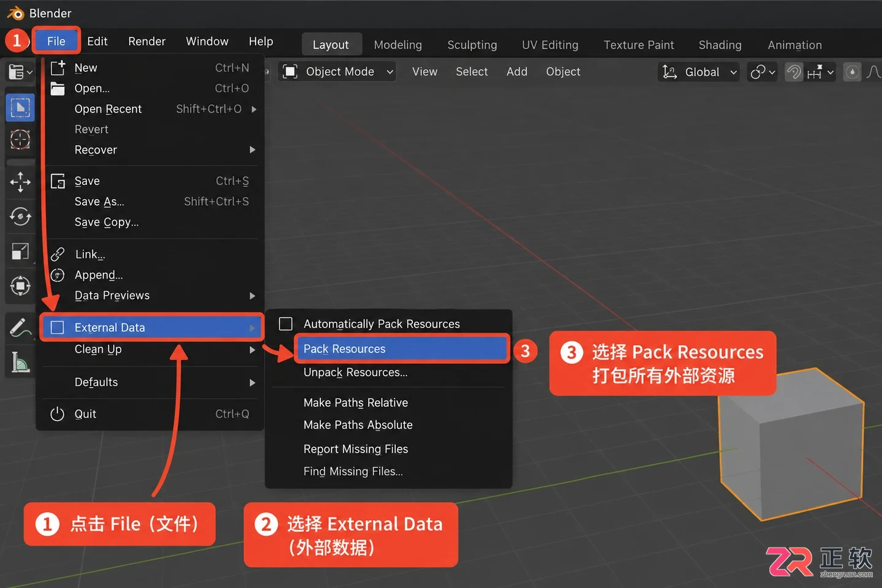The height and width of the screenshot is (588, 882).
Task: Open the Render menu
Action: coord(147,41)
